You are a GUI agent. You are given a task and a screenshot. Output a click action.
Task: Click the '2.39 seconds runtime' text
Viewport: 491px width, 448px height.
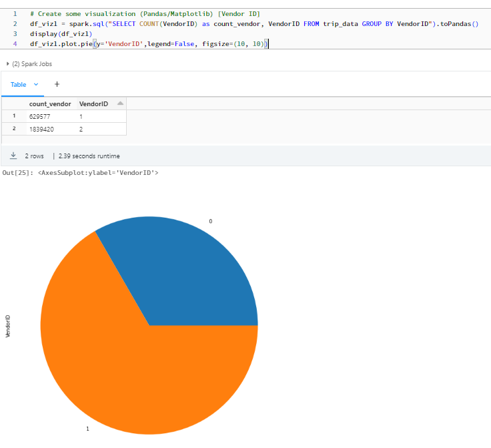coord(89,156)
